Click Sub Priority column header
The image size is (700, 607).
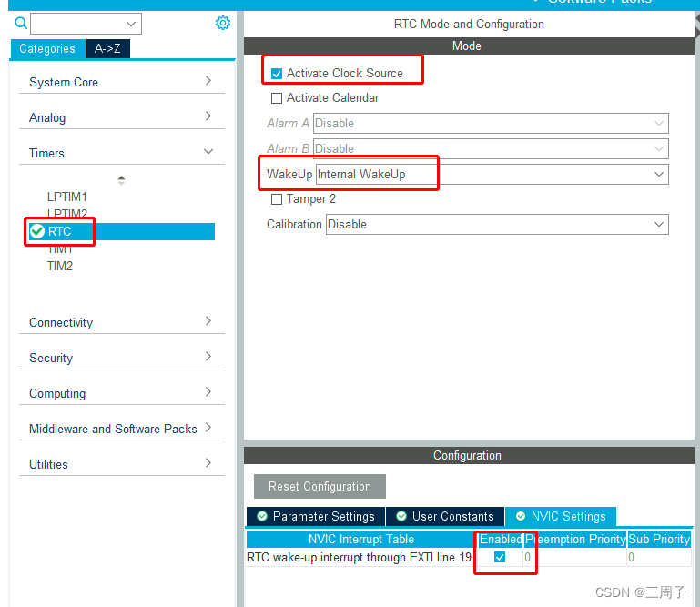tap(659, 539)
